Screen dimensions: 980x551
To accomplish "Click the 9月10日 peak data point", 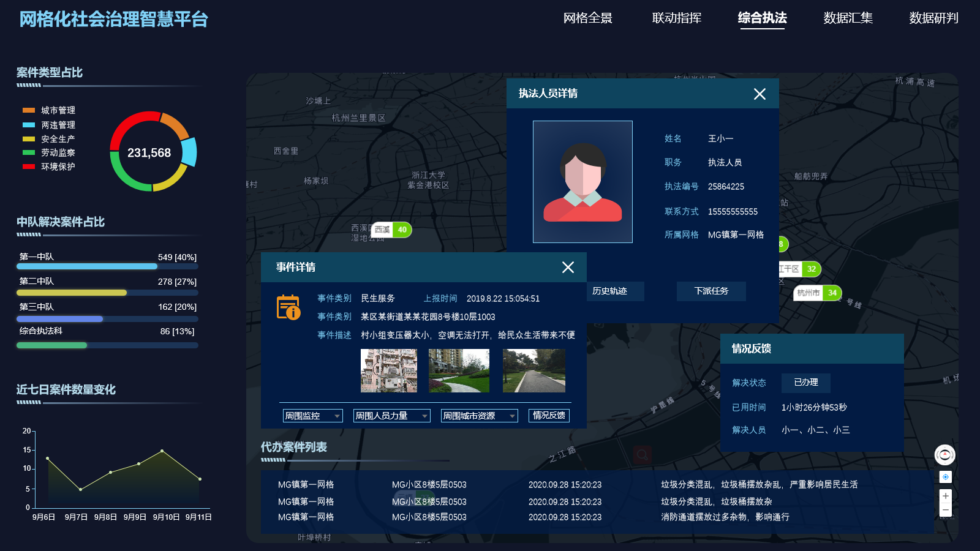I will click(x=162, y=451).
